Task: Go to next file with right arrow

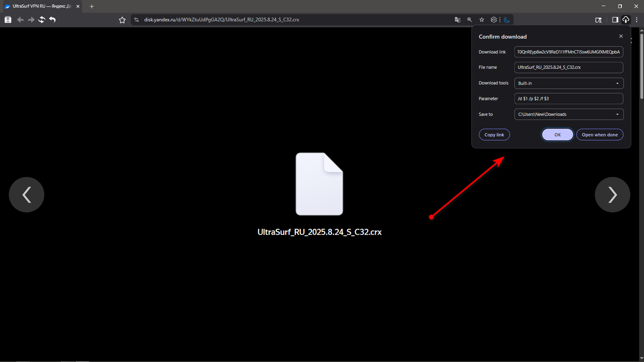Action: (x=612, y=195)
